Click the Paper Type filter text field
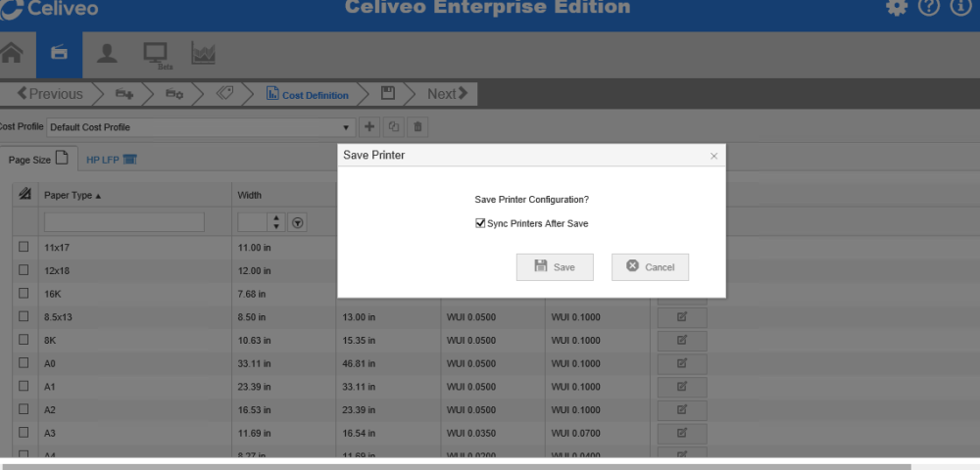 point(123,222)
